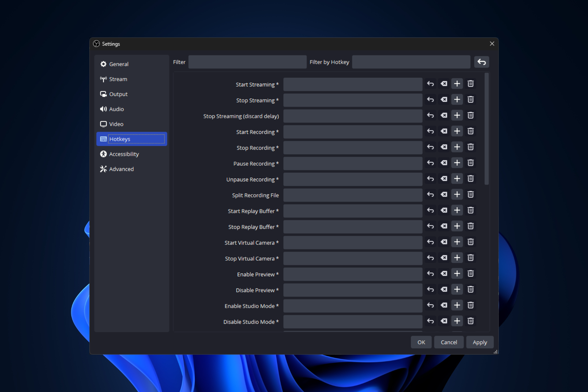The width and height of the screenshot is (588, 392).
Task: Revert the Stop Recording hotkey
Action: pos(430,147)
